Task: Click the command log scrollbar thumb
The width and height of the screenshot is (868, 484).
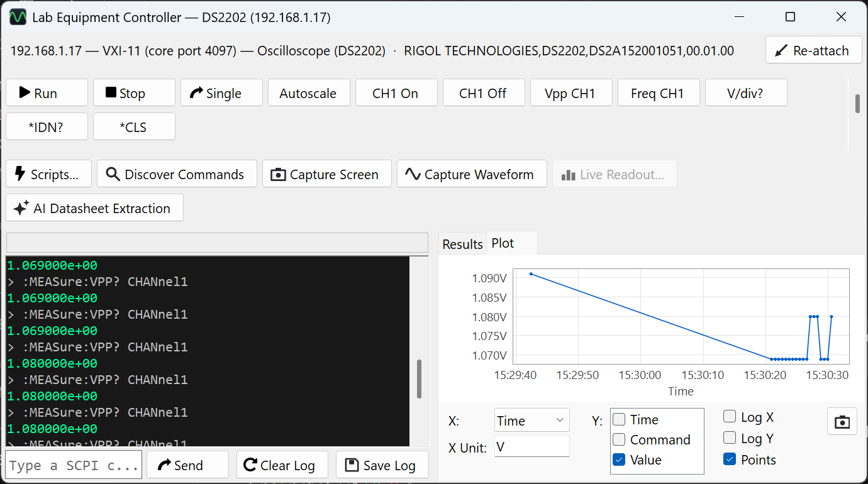Action: 420,378
